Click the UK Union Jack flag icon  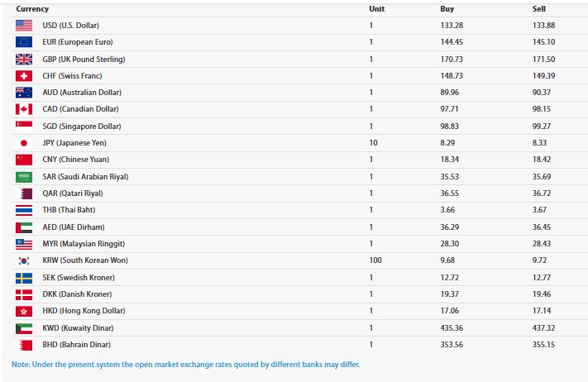tap(24, 60)
